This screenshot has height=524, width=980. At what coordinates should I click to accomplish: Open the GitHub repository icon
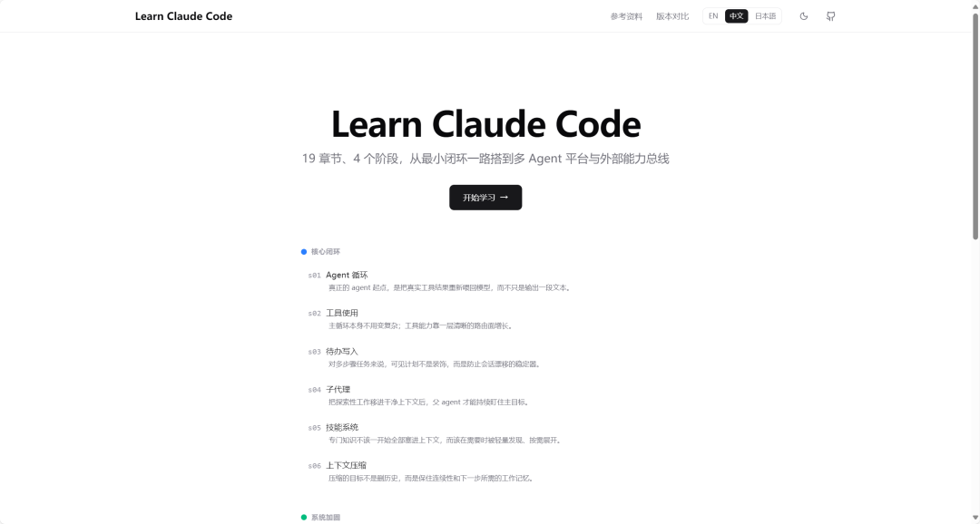[x=829, y=15]
